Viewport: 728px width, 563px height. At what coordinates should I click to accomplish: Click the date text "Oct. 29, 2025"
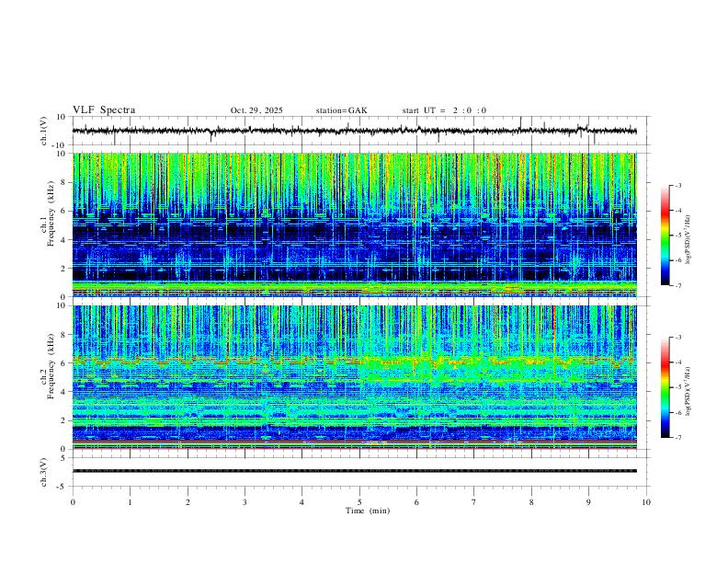[256, 110]
